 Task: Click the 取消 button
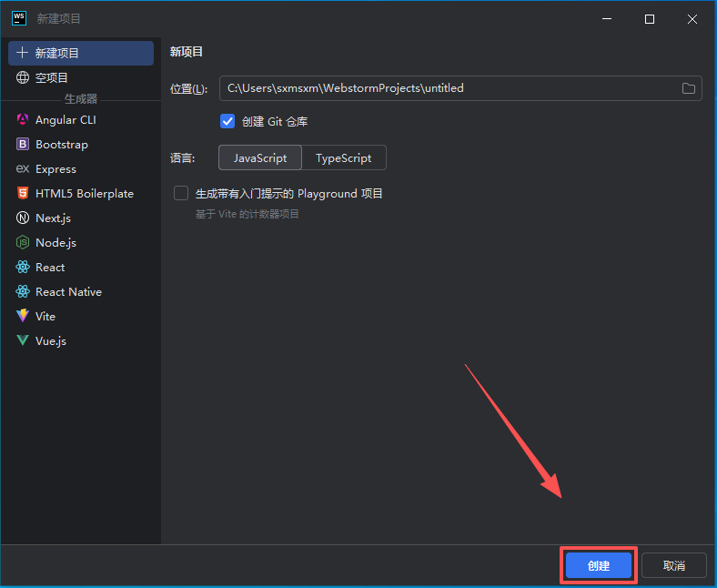tap(674, 565)
